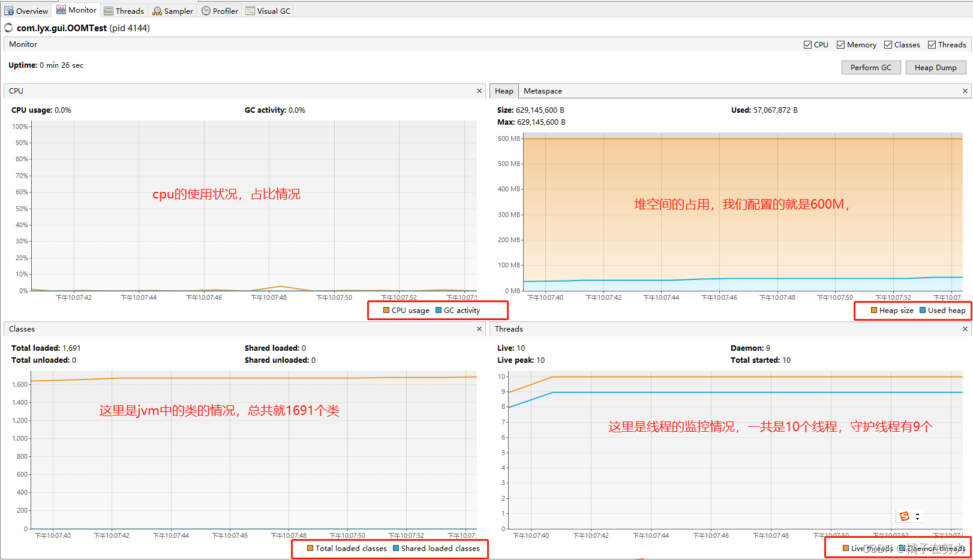Click the Visual GC tab icon
This screenshot has width=973, height=560.
pyautogui.click(x=250, y=11)
